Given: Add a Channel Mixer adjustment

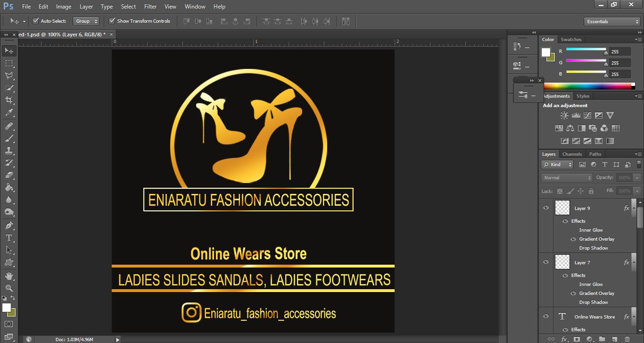Looking at the screenshot, I should point(604,128).
